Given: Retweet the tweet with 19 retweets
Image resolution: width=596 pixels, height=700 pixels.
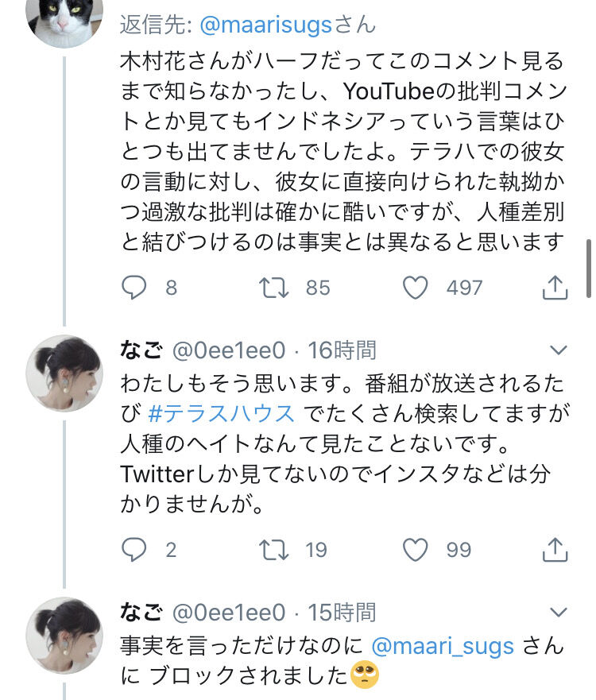Looking at the screenshot, I should [x=273, y=550].
